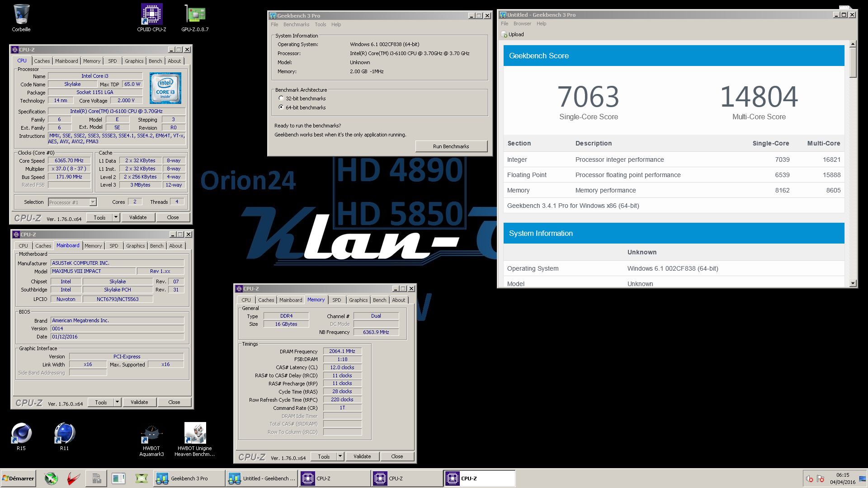Click the Single-Core Score 7063

(x=588, y=97)
